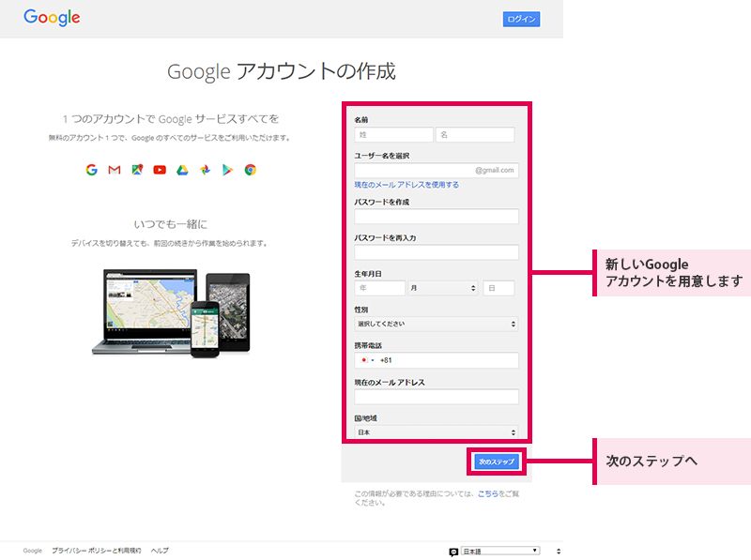Click the Google Maps icon
Screen dimensions: 751x560
click(137, 170)
